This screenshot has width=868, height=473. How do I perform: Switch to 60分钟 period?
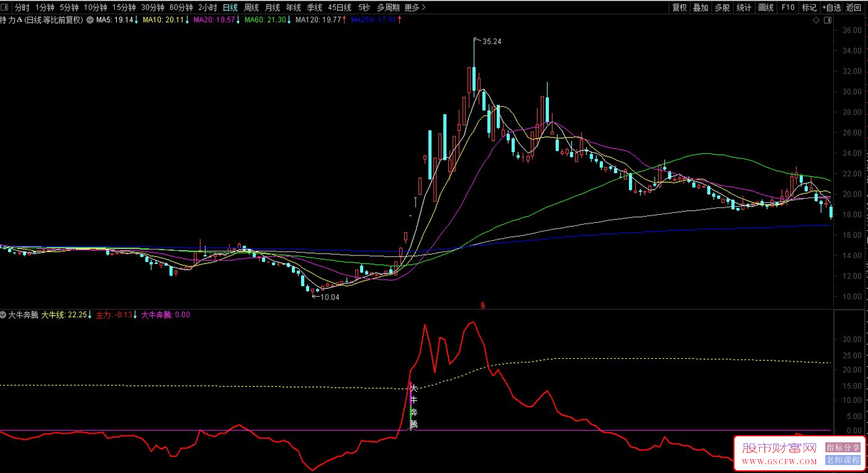click(x=182, y=8)
